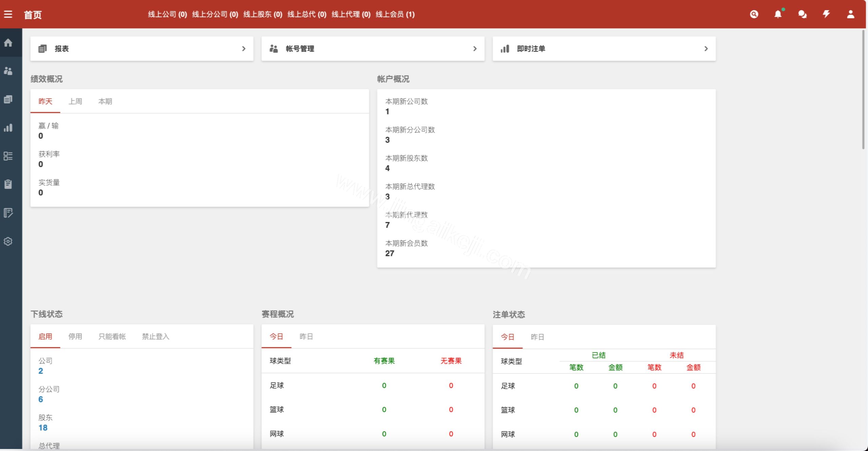
Task: Switch to the 昨日 tab in 赛程概况
Action: [306, 336]
